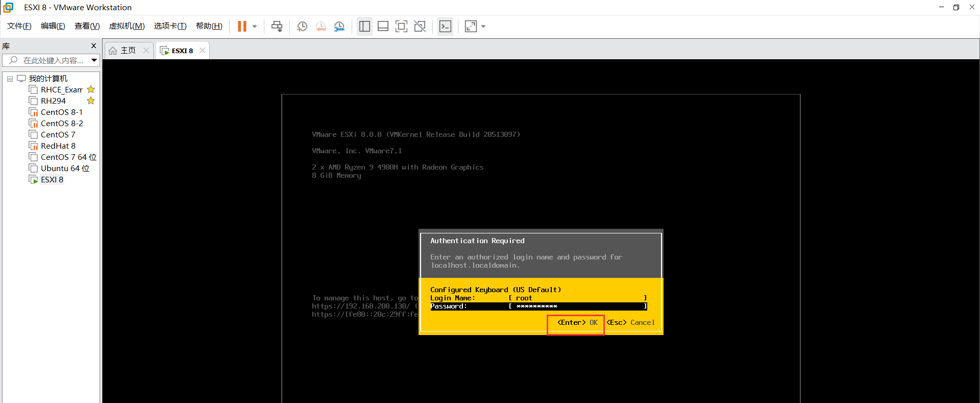980x403 pixels.
Task: Click the VMware ESXi 8.0.0 version text
Action: pyautogui.click(x=416, y=134)
